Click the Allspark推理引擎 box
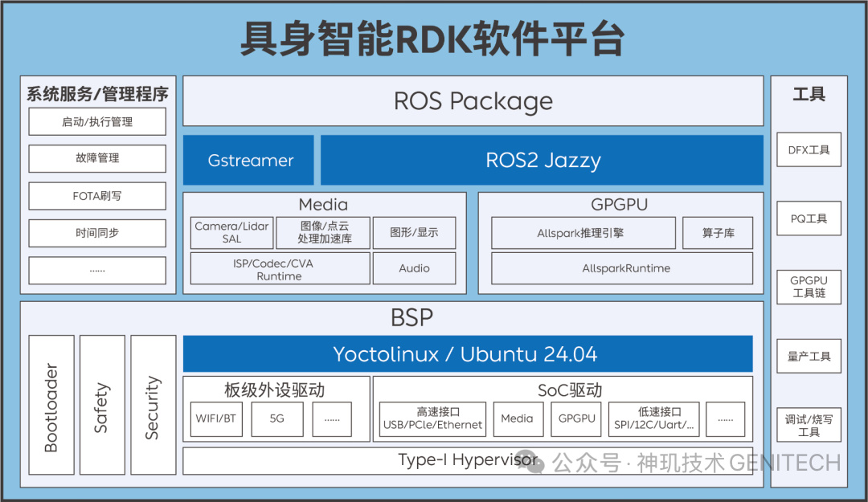This screenshot has width=868, height=502. (x=583, y=233)
